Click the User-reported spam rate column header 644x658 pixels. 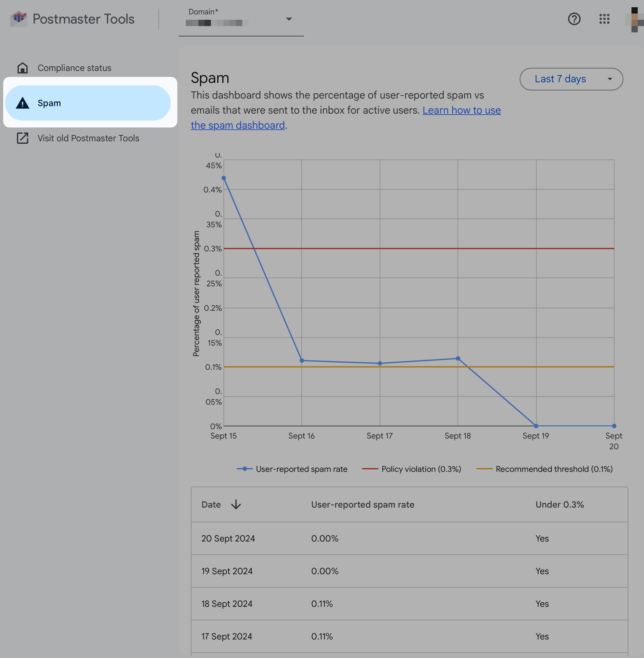(x=363, y=504)
